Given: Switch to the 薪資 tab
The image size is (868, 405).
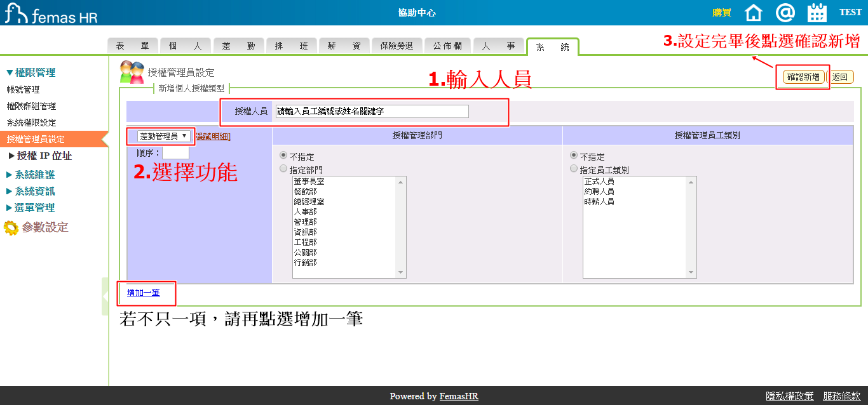Looking at the screenshot, I should 344,46.
